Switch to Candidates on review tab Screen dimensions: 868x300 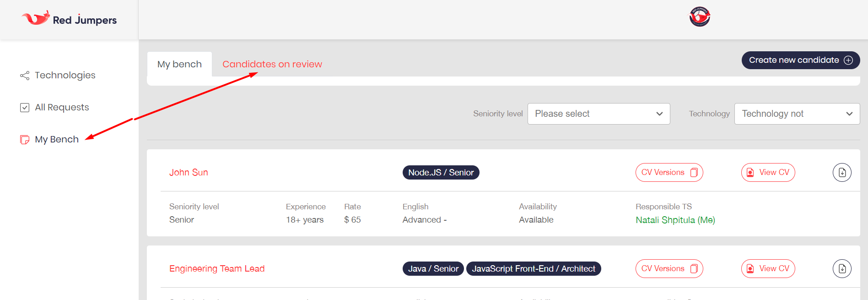tap(272, 64)
